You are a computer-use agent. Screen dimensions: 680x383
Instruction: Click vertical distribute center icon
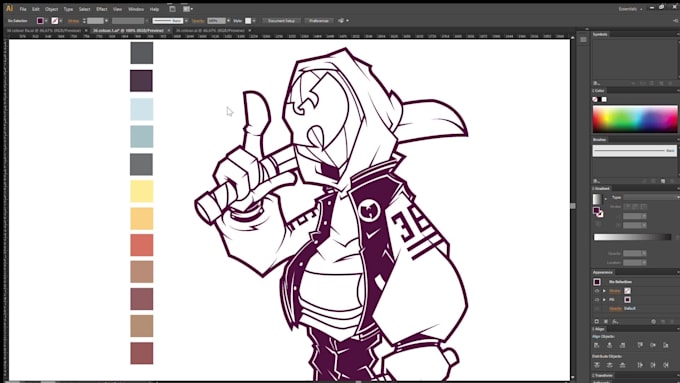click(609, 365)
